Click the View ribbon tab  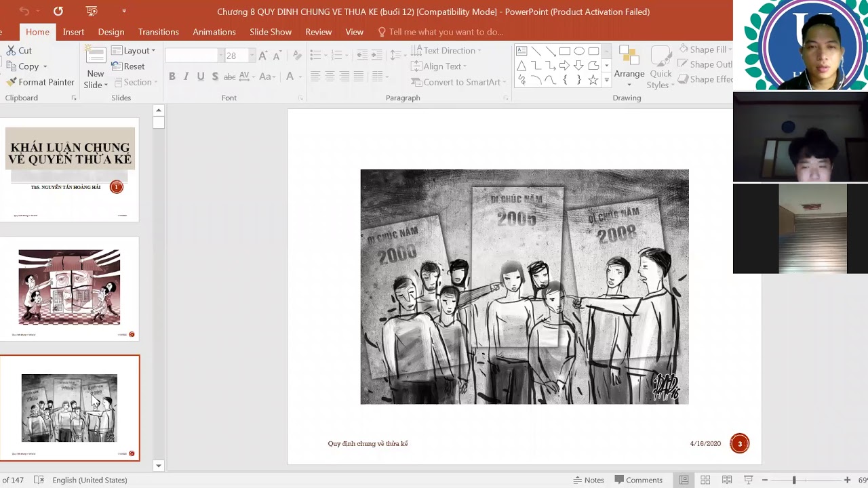[354, 32]
